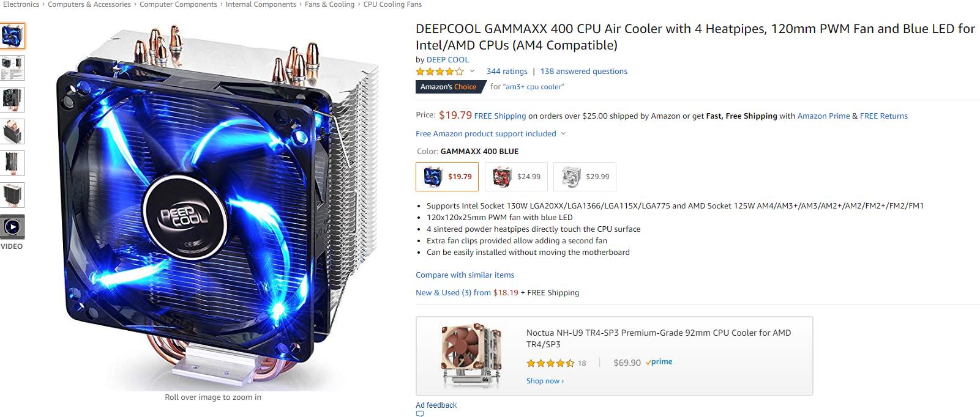This screenshot has width=980, height=417.
Task: Click the star rating icons
Action: 440,72
